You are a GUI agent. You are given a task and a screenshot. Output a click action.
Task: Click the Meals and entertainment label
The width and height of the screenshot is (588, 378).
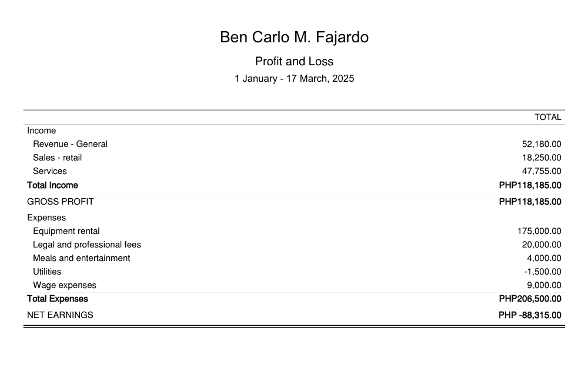pos(81,258)
